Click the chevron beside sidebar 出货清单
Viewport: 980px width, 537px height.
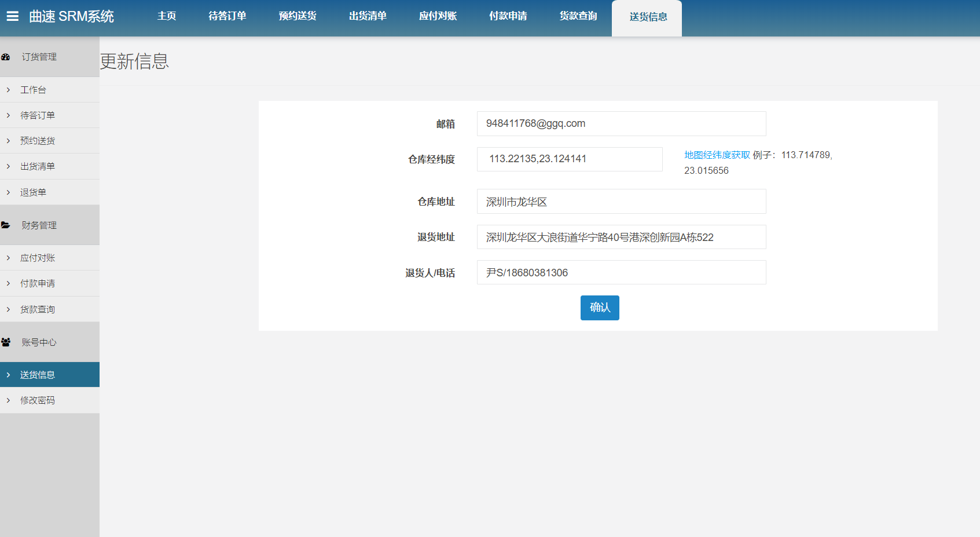pos(8,166)
